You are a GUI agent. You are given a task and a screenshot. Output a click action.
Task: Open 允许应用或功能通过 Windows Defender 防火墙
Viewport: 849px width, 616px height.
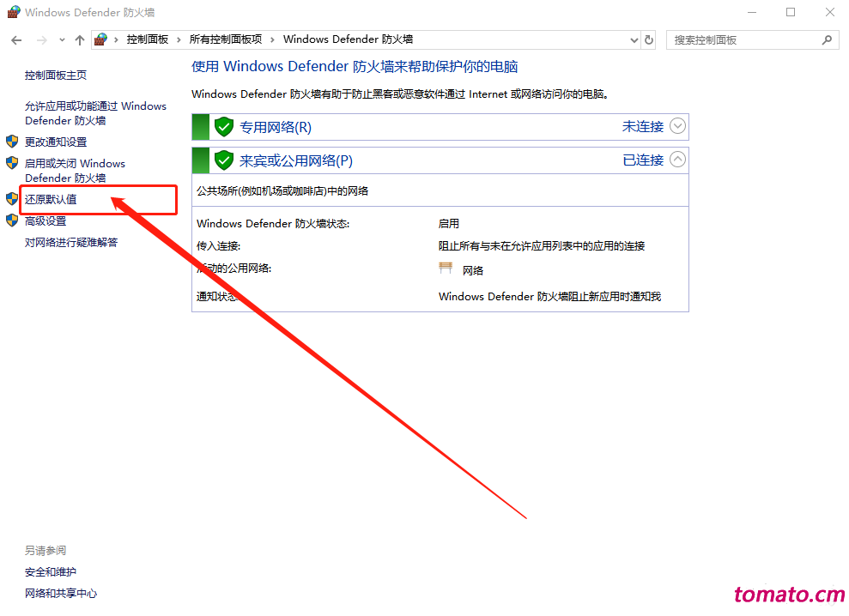[95, 113]
